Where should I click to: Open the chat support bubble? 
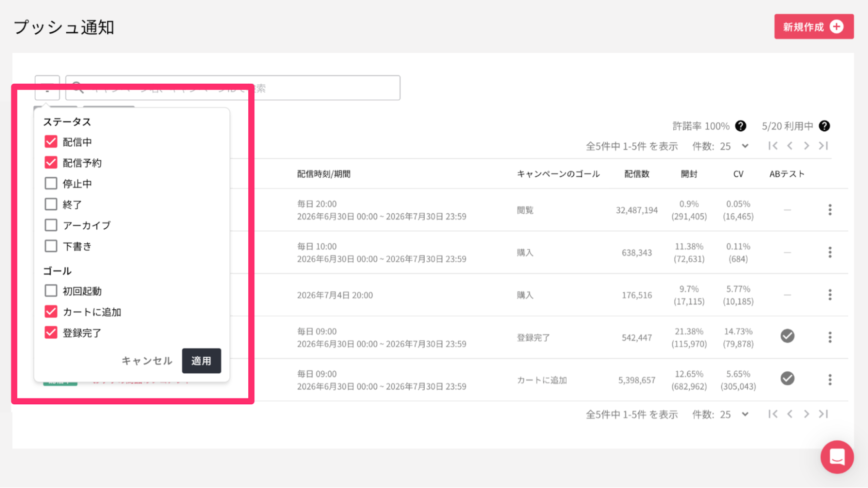[837, 457]
